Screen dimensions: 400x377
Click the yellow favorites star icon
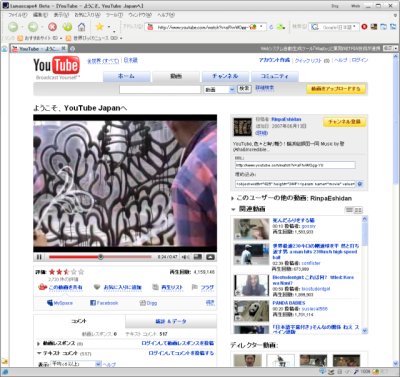(99, 26)
